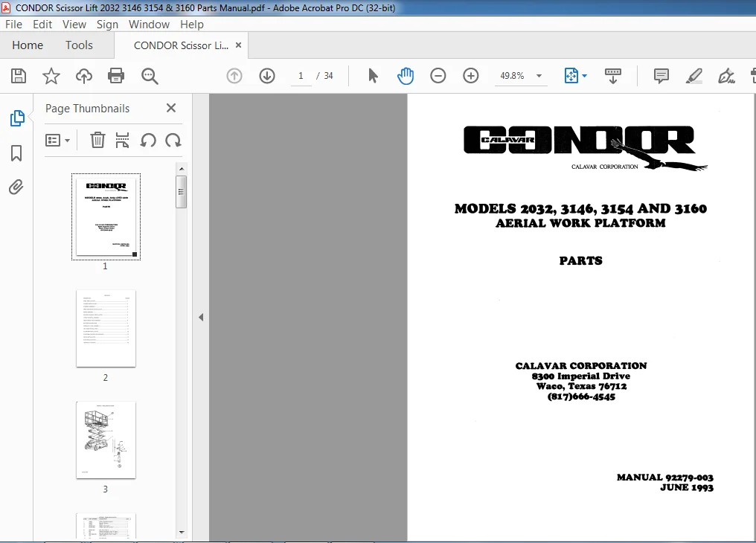This screenshot has height=543, width=756.
Task: Click the MANUAL 92279-003 text
Action: pyautogui.click(x=665, y=478)
